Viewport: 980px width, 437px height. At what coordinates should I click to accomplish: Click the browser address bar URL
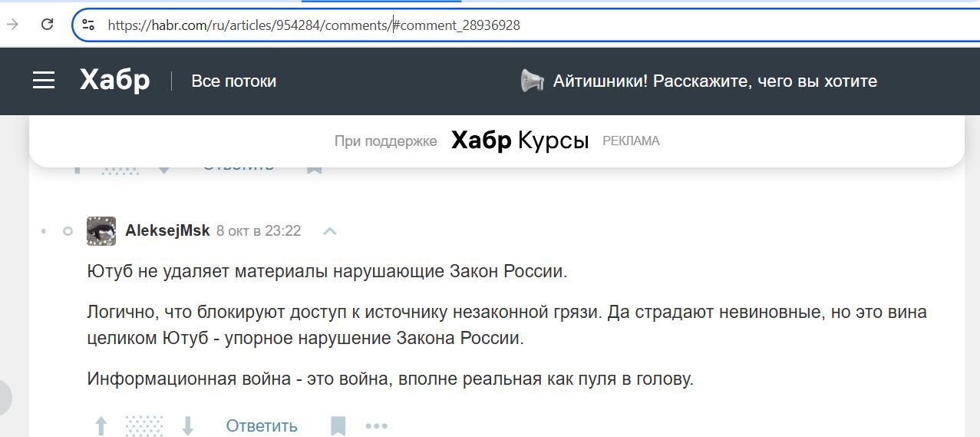314,25
